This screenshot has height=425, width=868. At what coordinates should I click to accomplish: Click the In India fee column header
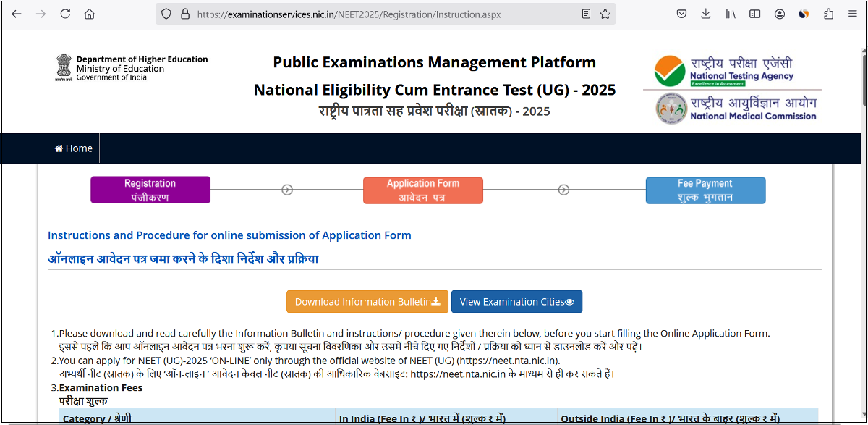[422, 418]
